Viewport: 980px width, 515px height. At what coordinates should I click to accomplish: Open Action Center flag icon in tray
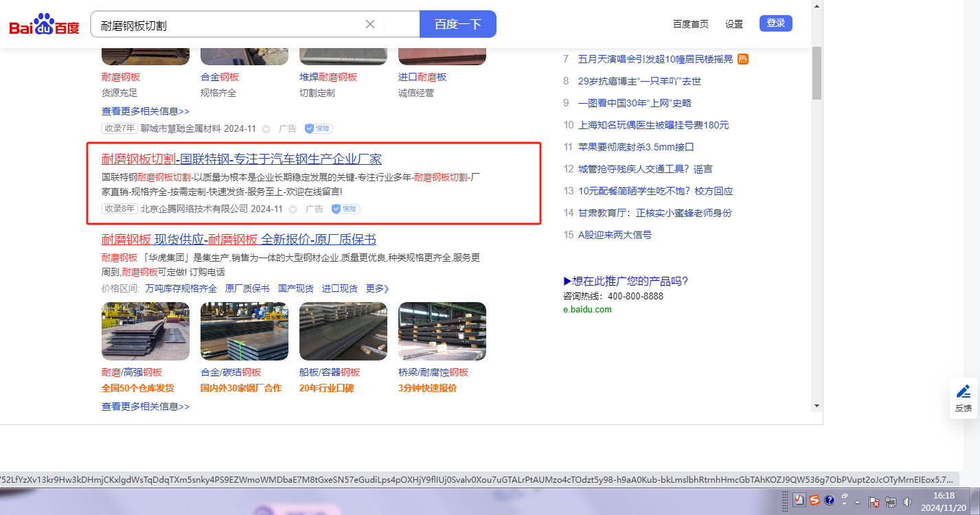pos(875,501)
